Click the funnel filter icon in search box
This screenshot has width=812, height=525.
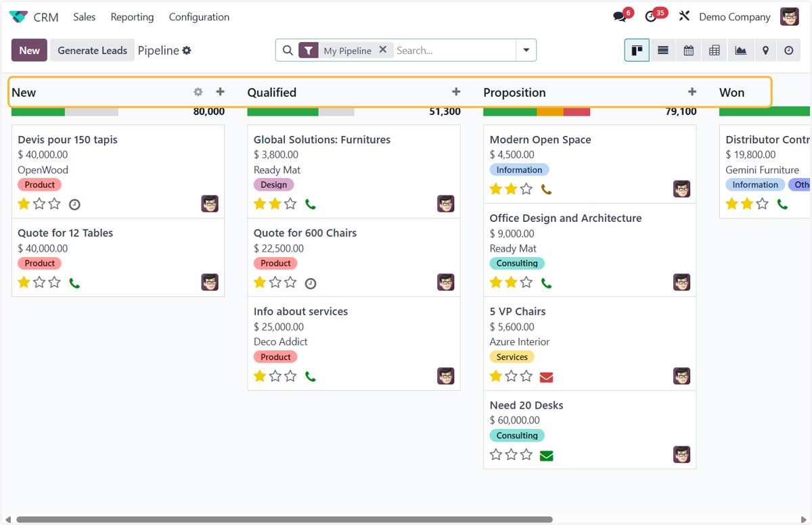(309, 50)
